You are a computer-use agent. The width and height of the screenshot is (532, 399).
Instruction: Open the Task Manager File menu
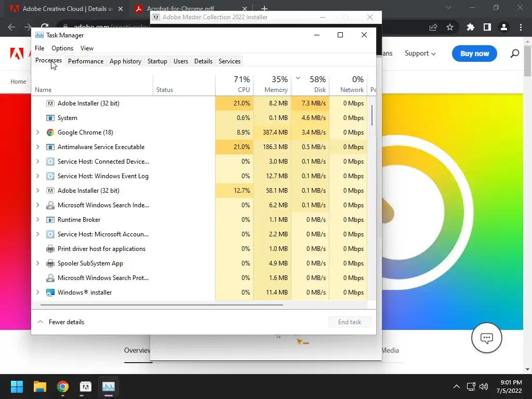click(x=39, y=48)
